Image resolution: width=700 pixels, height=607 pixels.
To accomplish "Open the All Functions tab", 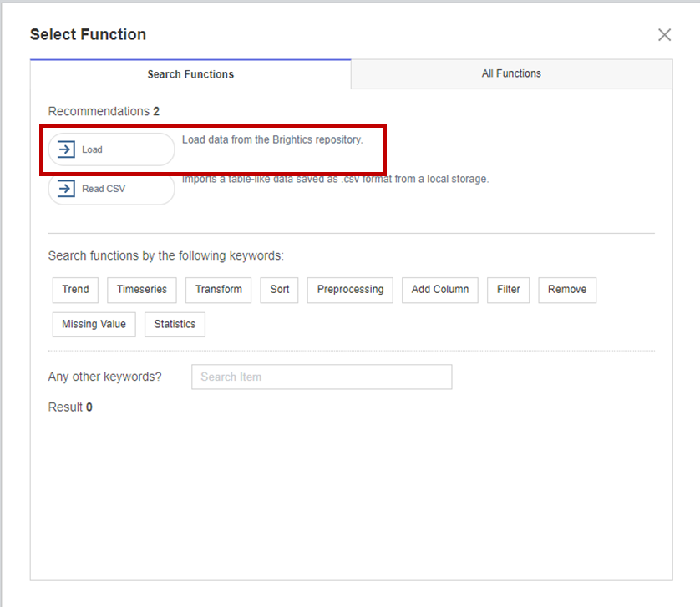I will (x=511, y=73).
